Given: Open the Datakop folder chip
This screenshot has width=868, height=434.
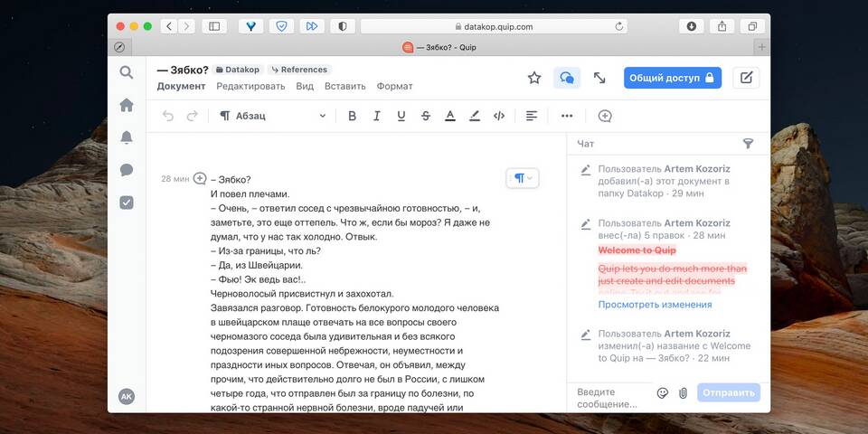Looking at the screenshot, I should point(238,70).
